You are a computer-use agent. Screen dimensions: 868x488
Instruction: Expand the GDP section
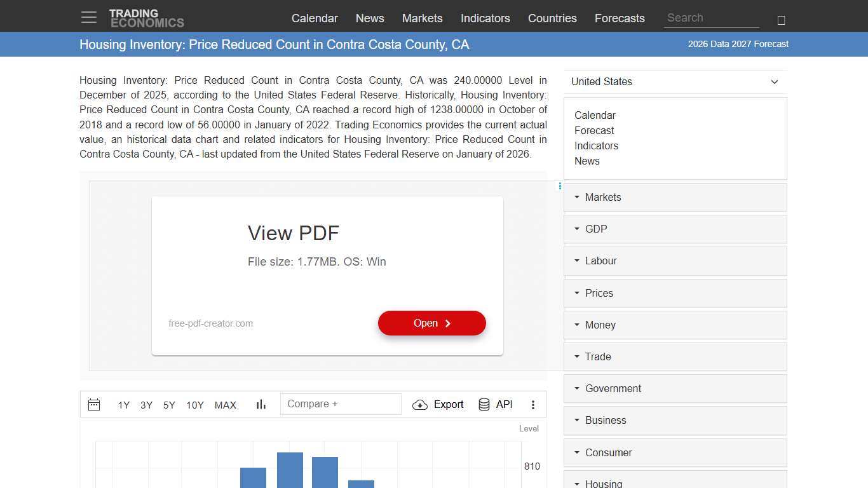tap(596, 229)
